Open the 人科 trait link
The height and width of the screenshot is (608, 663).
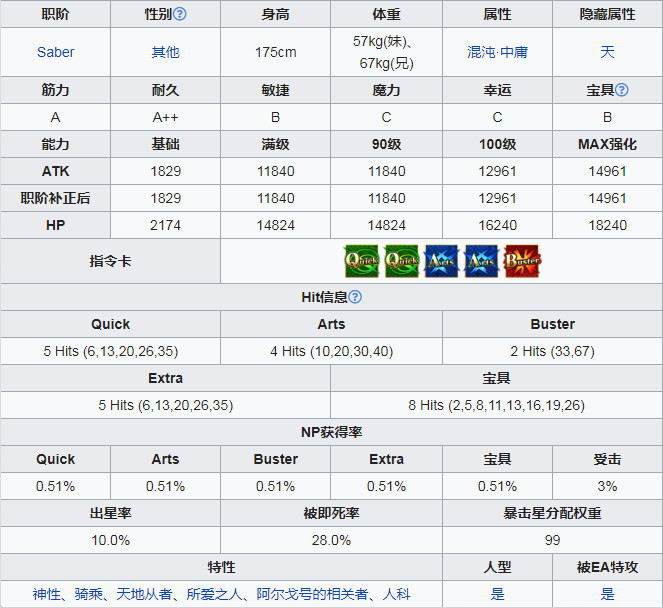click(x=396, y=594)
